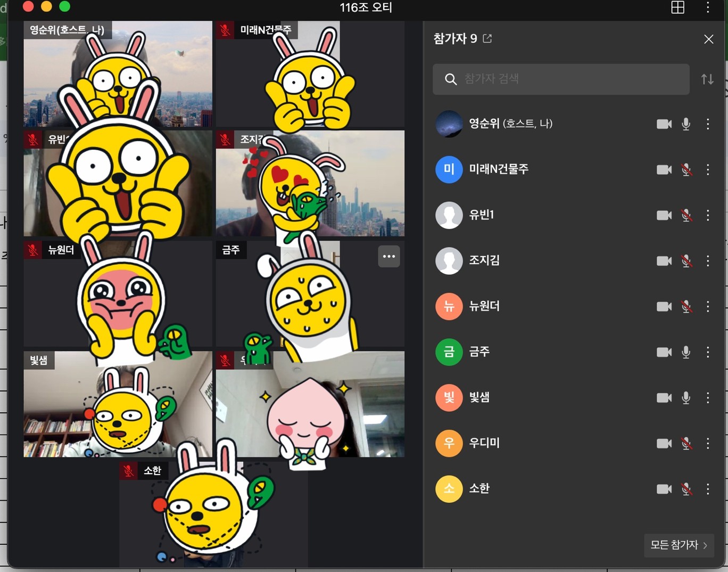The width and height of the screenshot is (728, 572).
Task: Toggle camera icon for 금주
Action: pyautogui.click(x=664, y=352)
